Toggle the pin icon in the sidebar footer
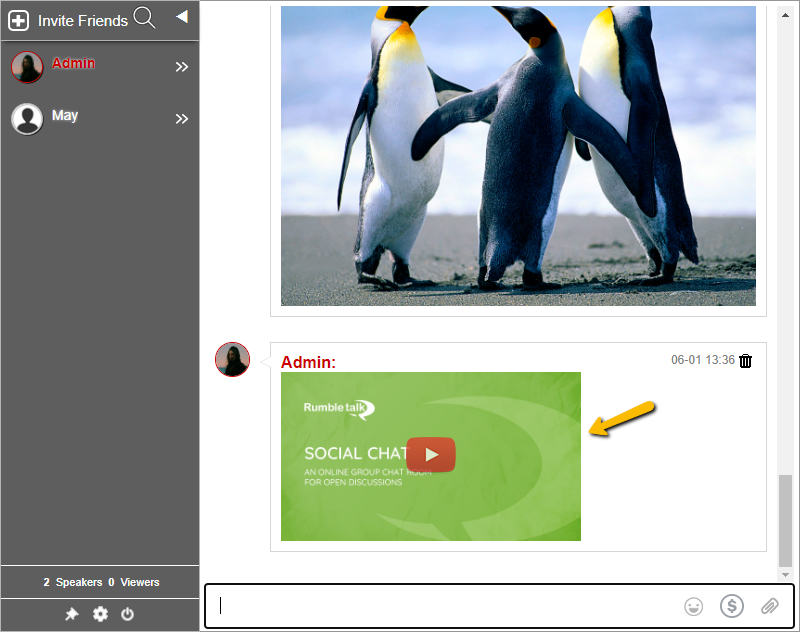Screen dimensions: 800x632 click(x=72, y=614)
